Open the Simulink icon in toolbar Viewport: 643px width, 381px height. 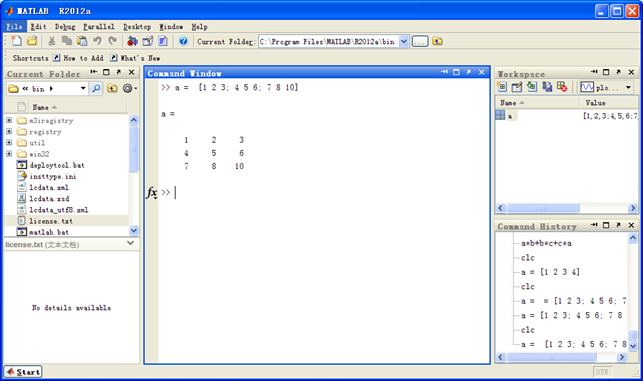click(132, 41)
